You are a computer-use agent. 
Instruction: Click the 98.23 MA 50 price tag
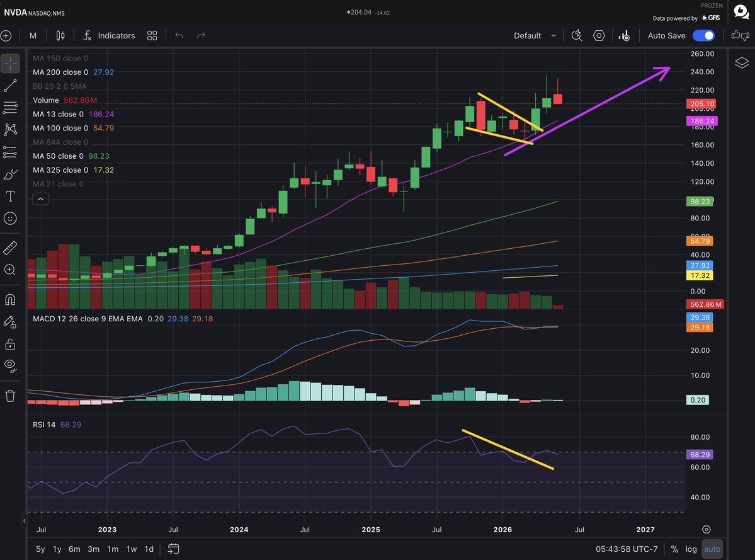pos(700,202)
